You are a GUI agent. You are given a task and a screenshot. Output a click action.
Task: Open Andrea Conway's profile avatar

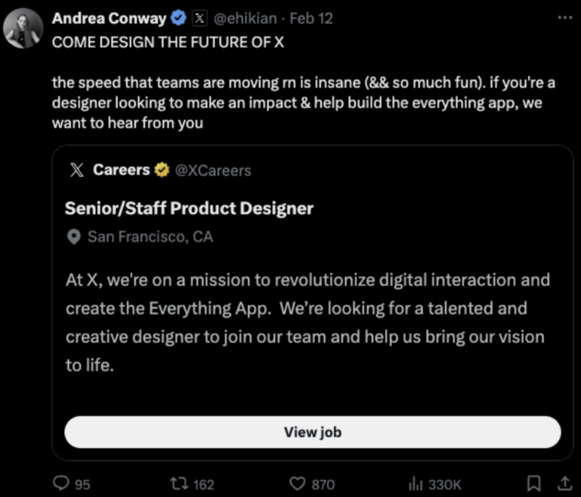point(23,29)
